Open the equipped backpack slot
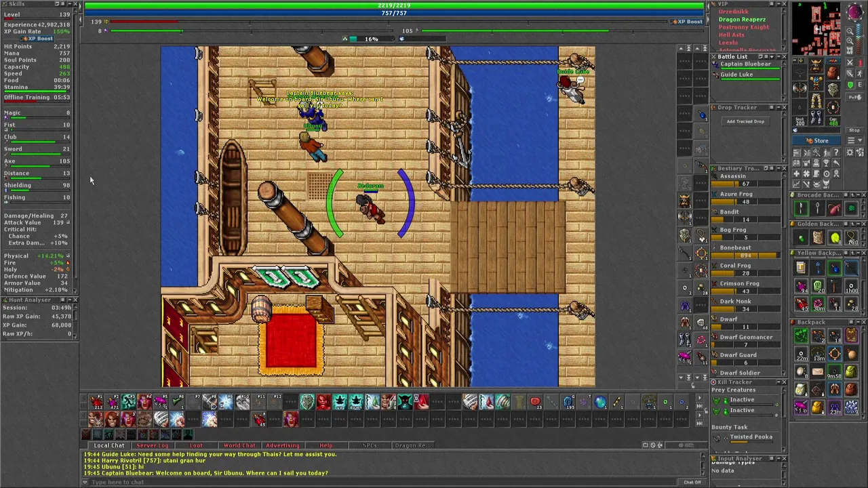 point(833,73)
